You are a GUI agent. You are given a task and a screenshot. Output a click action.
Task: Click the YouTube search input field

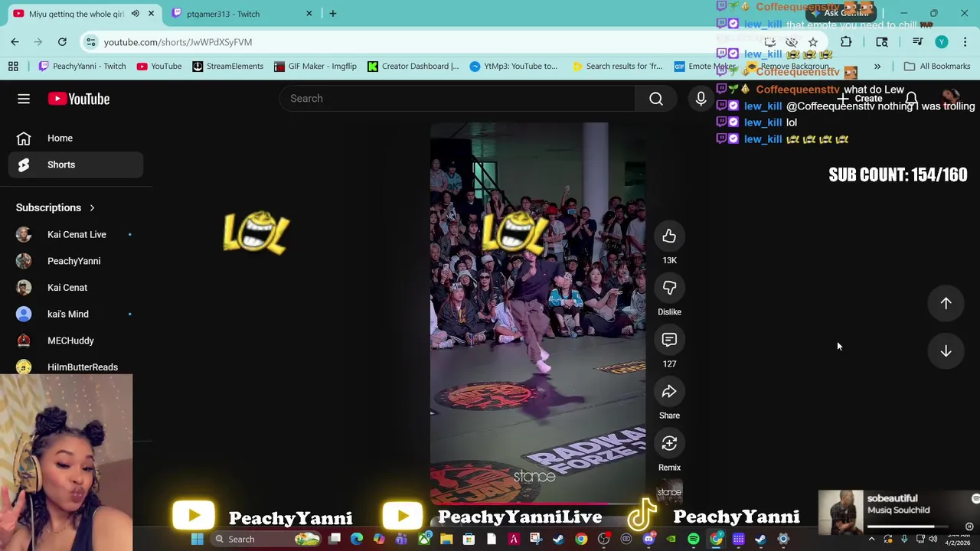click(457, 99)
